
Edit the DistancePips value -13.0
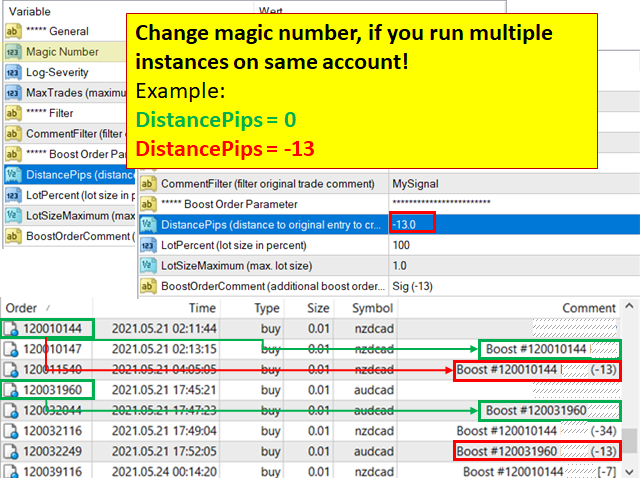tap(412, 224)
